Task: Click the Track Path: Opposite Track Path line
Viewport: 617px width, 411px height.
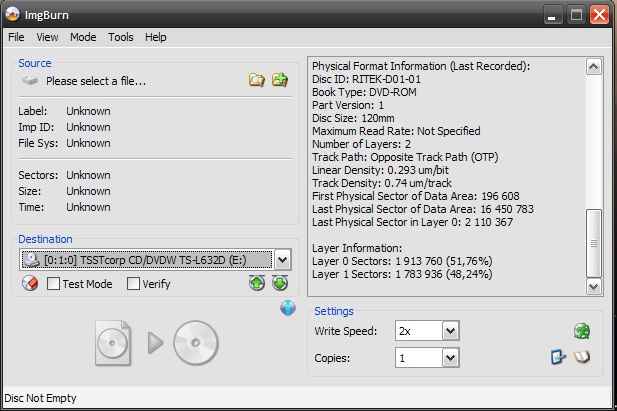Action: pyautogui.click(x=405, y=157)
